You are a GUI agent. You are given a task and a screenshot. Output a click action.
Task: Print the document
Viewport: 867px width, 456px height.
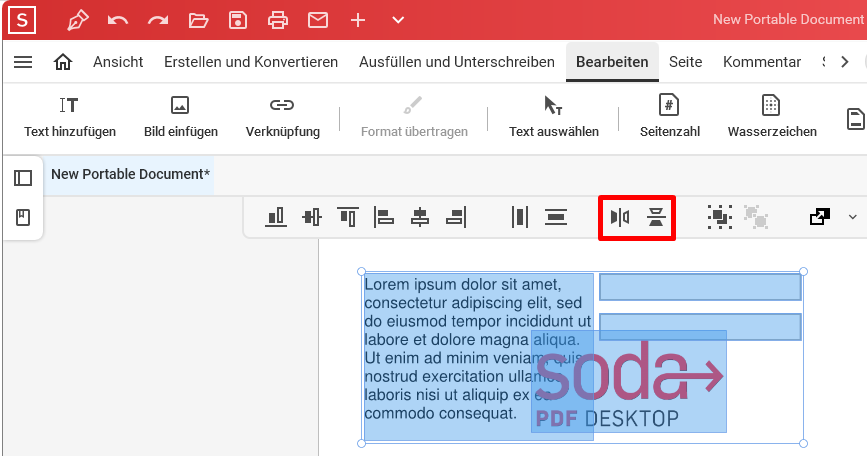coord(278,21)
